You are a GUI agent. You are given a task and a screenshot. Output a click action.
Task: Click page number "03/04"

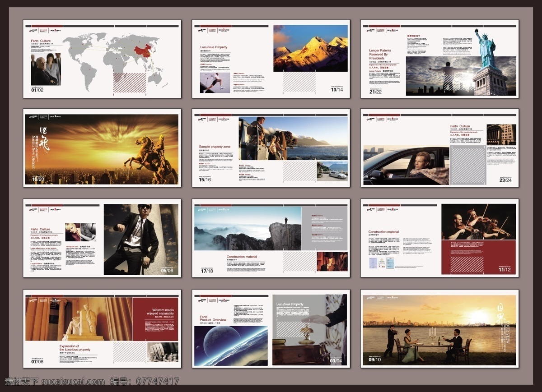point(336,360)
